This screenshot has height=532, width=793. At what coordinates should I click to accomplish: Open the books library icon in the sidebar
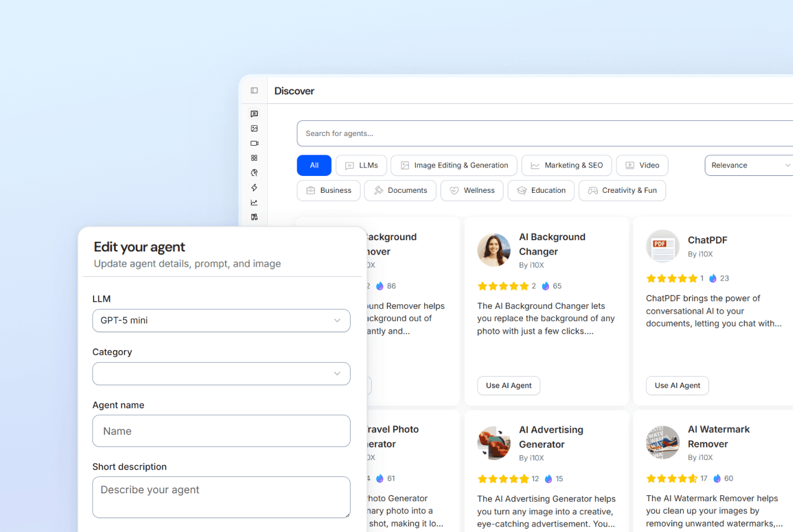pos(254,217)
